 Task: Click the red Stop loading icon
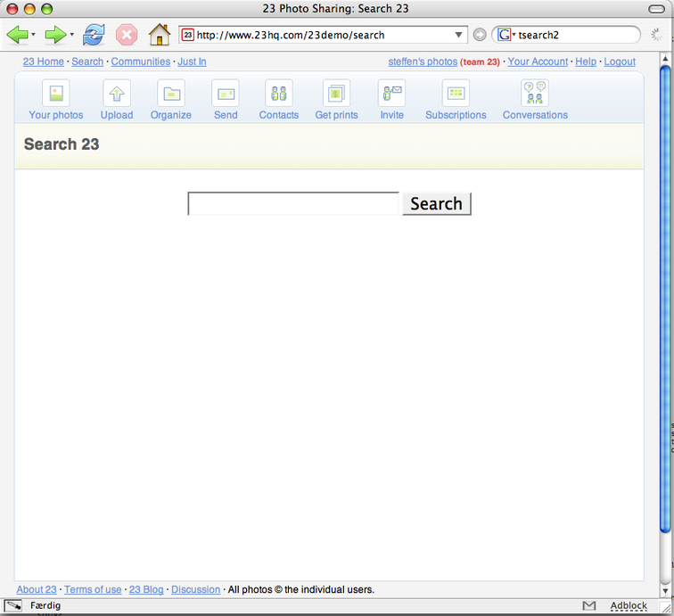(x=127, y=35)
